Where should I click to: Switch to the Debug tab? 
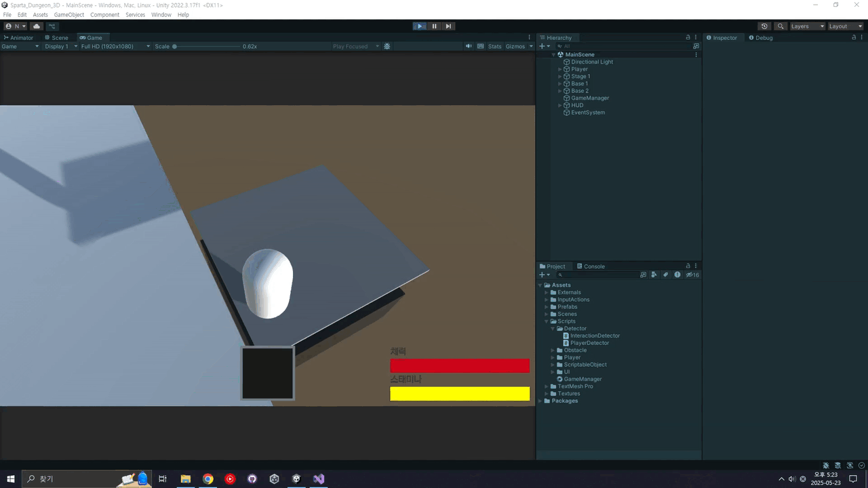760,38
